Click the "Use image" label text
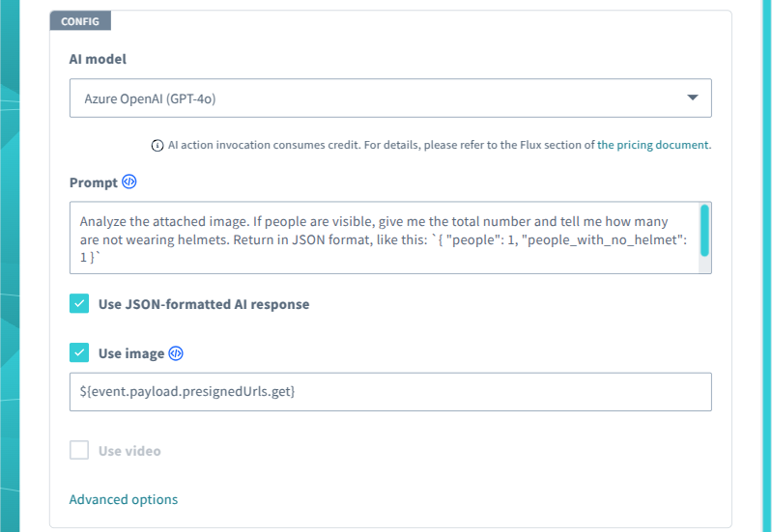This screenshot has width=772, height=532. (x=131, y=353)
